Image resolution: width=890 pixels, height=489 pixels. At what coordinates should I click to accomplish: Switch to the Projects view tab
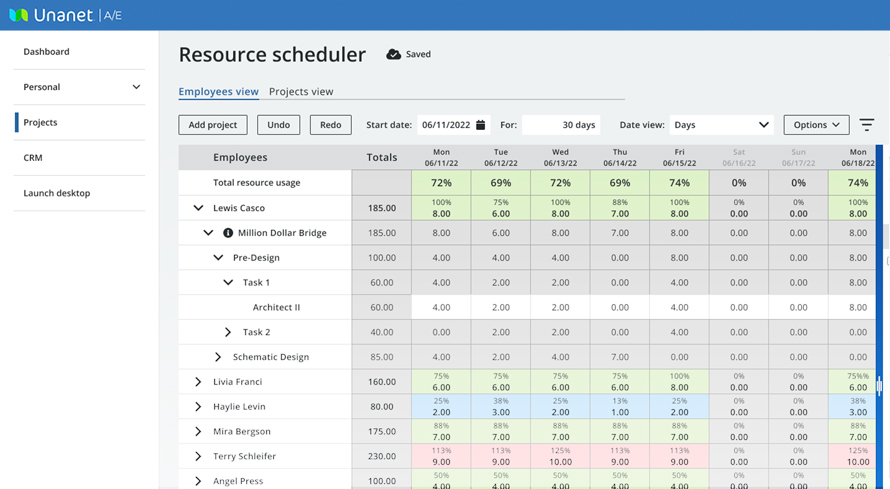tap(301, 92)
